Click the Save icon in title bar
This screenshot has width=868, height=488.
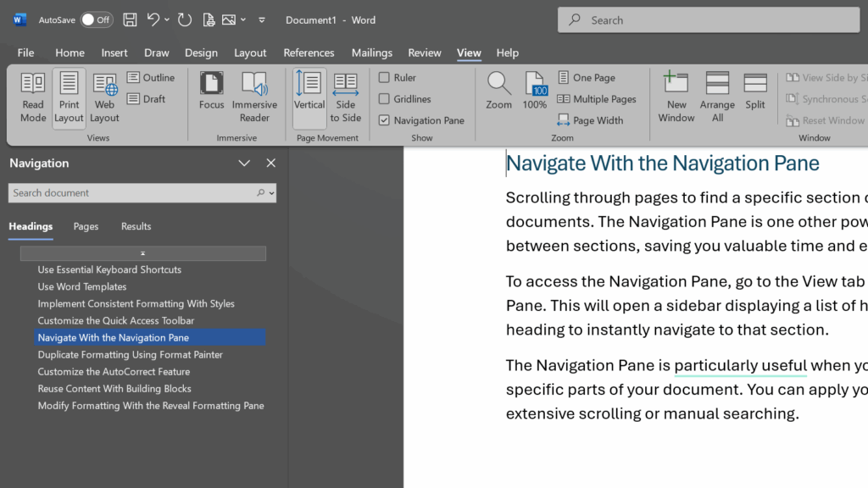click(x=130, y=20)
